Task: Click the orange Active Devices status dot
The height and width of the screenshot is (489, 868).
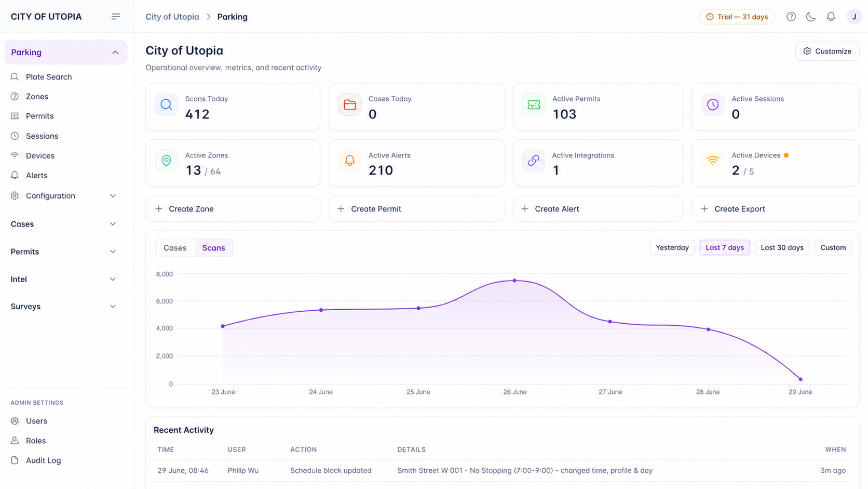Action: tap(786, 155)
